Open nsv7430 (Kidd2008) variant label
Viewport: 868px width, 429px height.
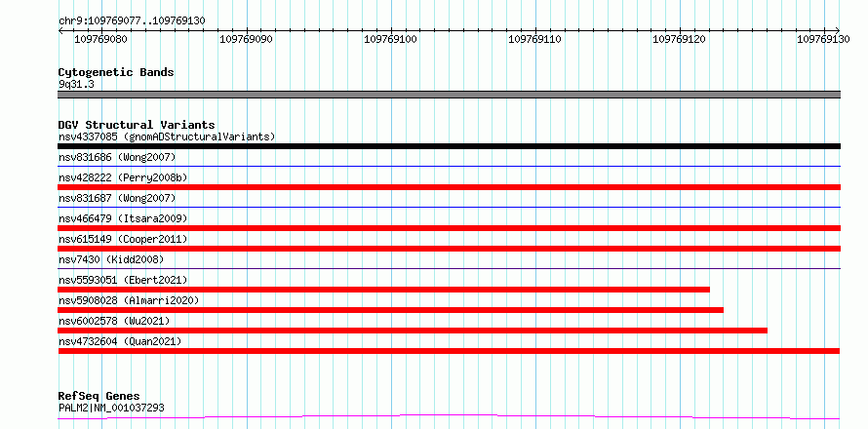coord(111,259)
